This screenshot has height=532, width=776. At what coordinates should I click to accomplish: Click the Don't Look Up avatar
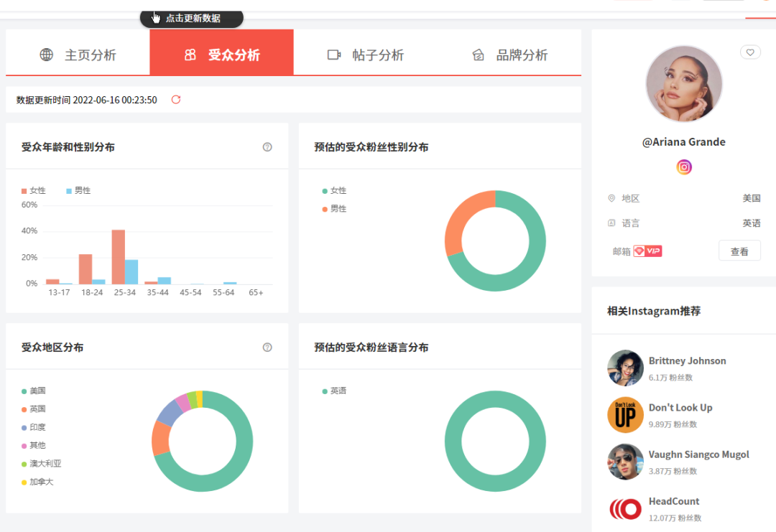(x=626, y=415)
